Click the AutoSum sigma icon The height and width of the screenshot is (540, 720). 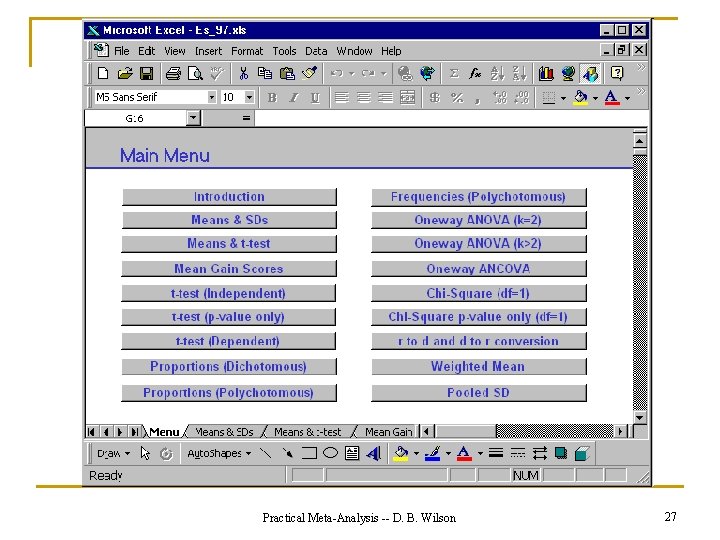tap(454, 73)
